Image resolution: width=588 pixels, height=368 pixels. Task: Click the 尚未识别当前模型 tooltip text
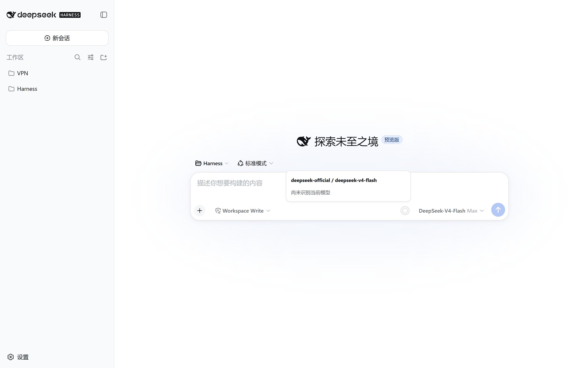311,193
